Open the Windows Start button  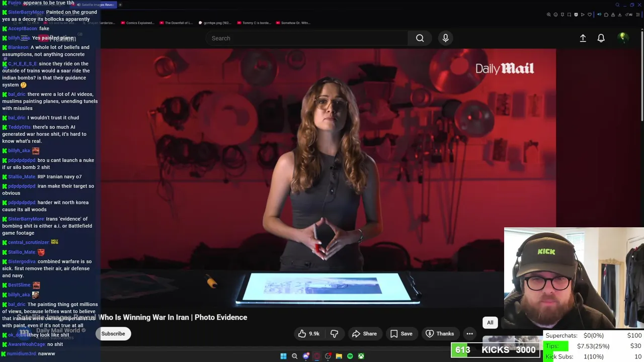click(283, 356)
